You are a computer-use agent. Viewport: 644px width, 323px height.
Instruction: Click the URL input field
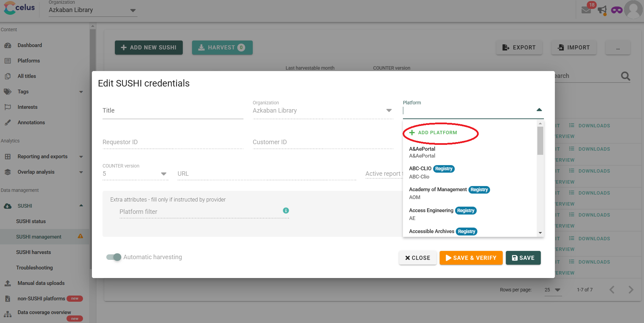click(267, 174)
